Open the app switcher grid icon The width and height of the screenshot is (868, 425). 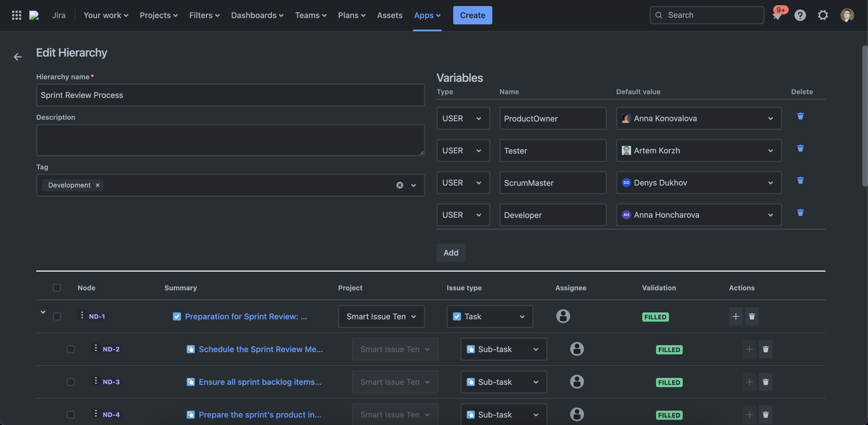pyautogui.click(x=16, y=15)
